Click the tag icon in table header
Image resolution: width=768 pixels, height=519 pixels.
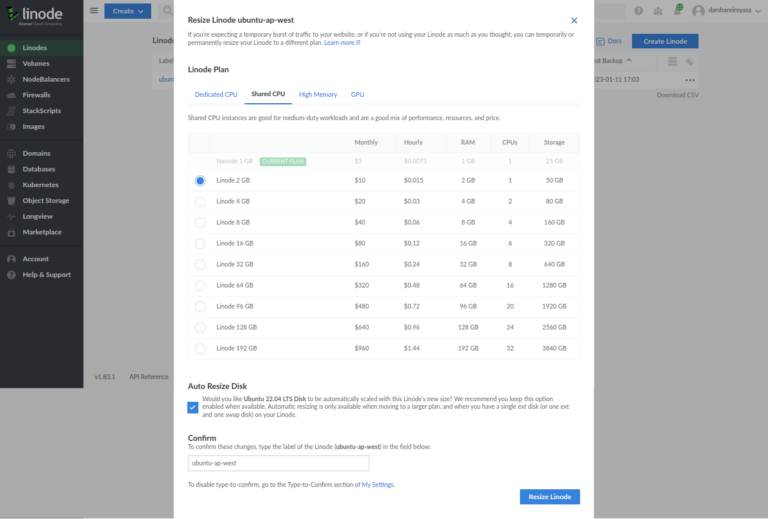[690, 61]
